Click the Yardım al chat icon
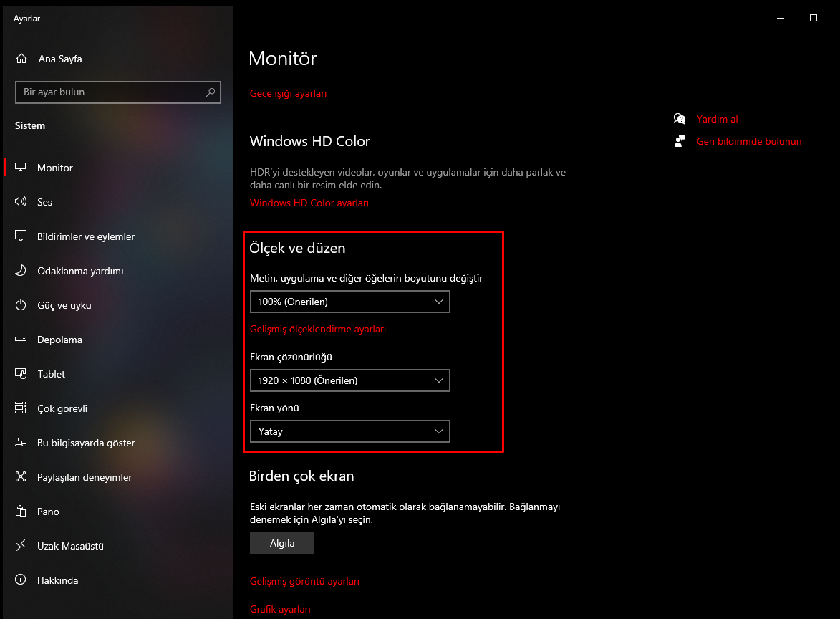Viewport: 840px width, 619px height. pos(680,119)
